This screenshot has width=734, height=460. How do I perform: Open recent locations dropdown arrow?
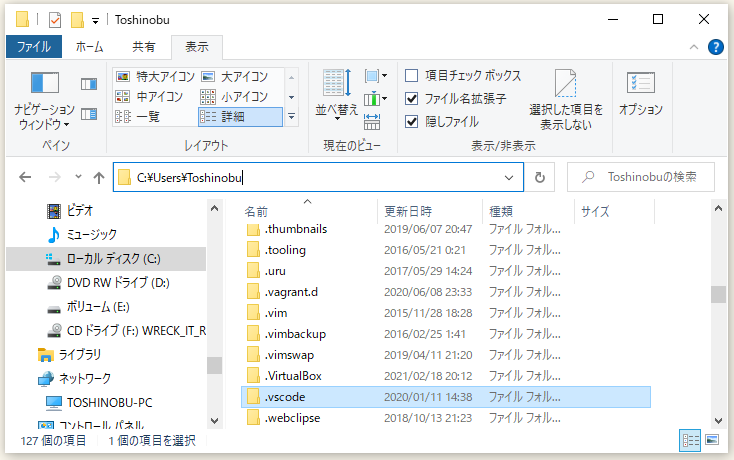[x=78, y=177]
